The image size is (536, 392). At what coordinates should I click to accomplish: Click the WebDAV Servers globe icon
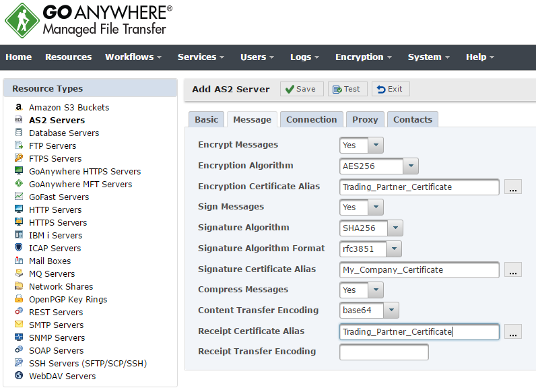pos(19,376)
